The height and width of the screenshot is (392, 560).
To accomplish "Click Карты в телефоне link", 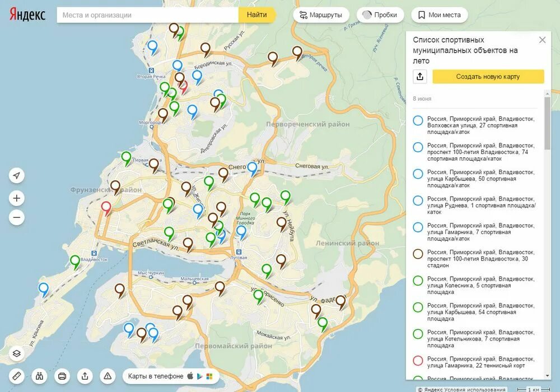I will coord(156,376).
